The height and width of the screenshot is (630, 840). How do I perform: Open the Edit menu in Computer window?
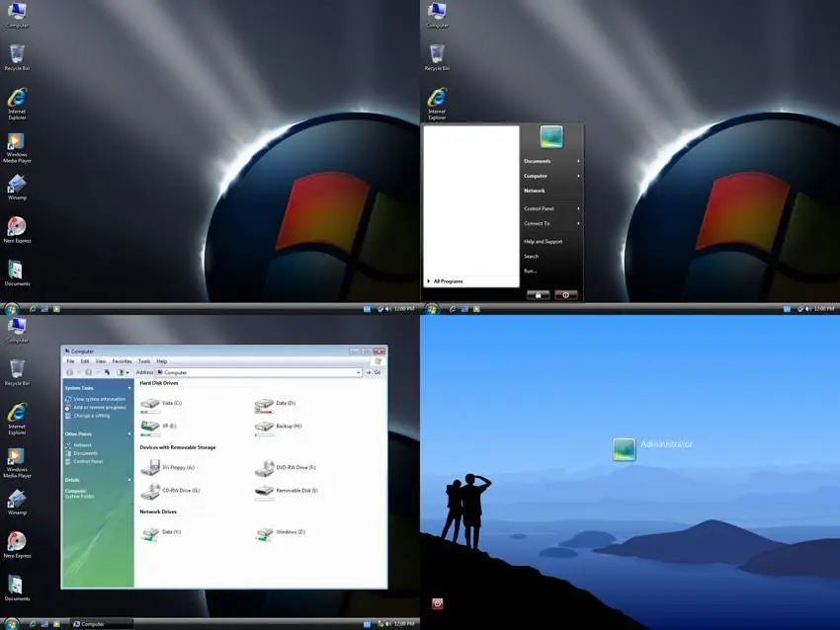tap(85, 361)
